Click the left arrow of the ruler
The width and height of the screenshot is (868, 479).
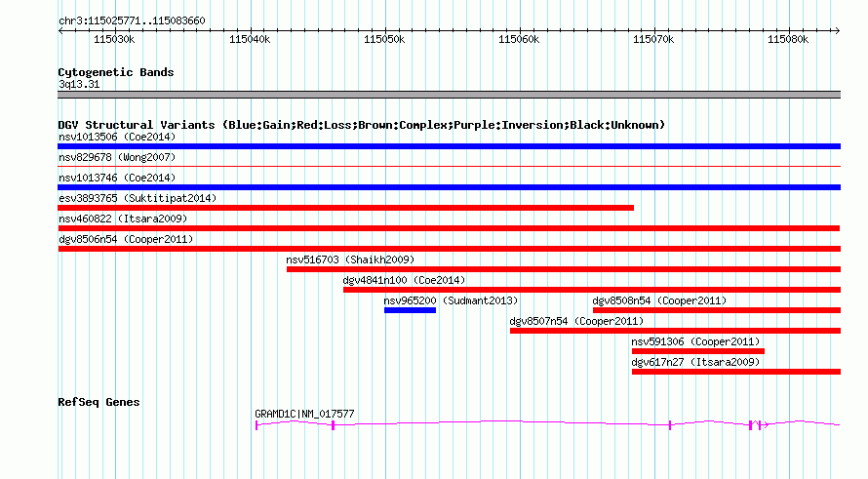60,30
